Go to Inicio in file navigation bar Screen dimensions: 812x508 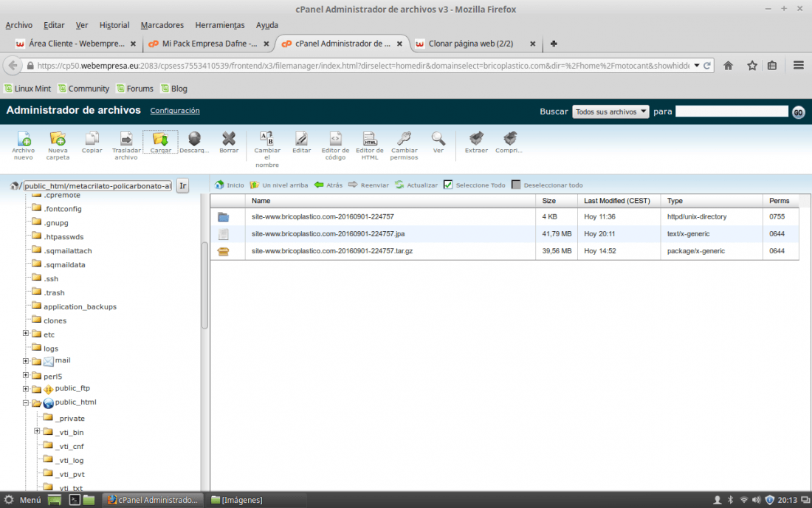tap(230, 185)
